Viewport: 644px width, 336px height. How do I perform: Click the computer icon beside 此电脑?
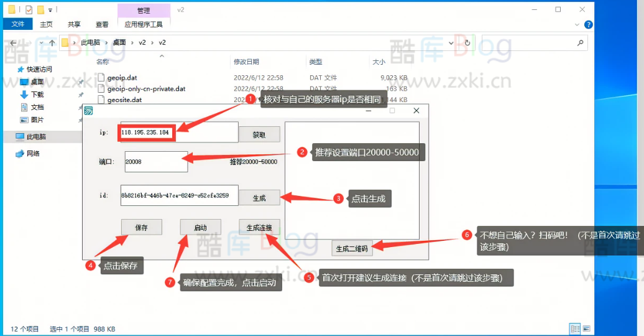click(x=20, y=136)
